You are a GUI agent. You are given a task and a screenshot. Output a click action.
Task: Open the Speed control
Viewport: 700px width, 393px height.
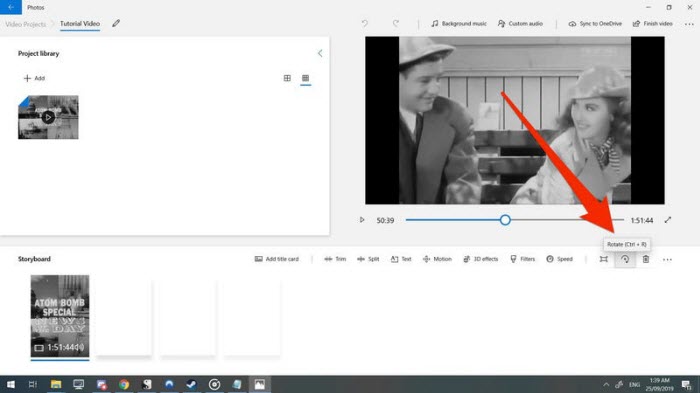(x=559, y=259)
